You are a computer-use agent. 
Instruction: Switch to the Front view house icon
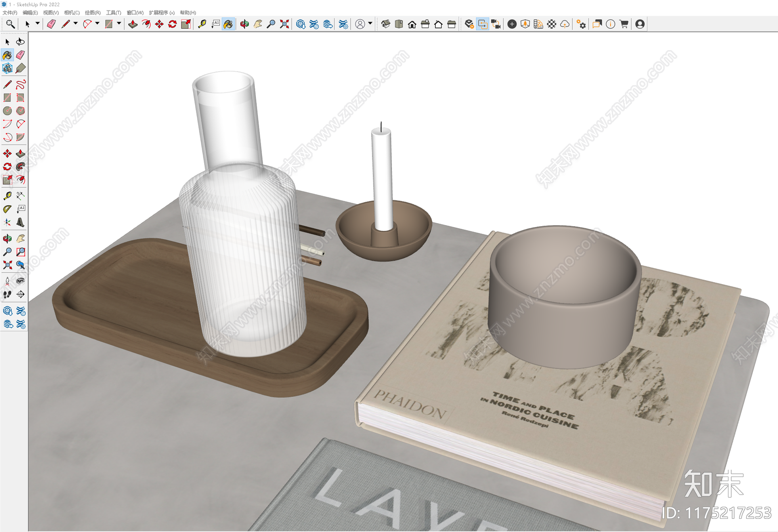tap(412, 24)
